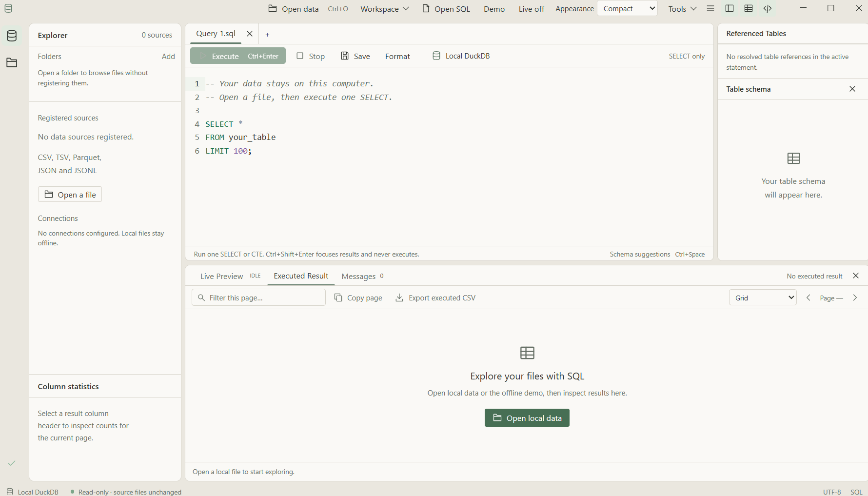Click the green Open local data button

pyautogui.click(x=527, y=418)
